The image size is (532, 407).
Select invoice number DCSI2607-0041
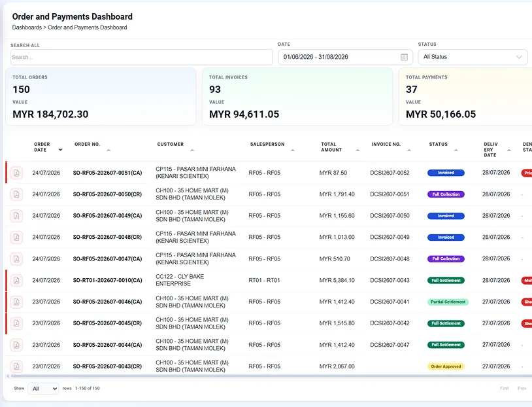tap(390, 302)
